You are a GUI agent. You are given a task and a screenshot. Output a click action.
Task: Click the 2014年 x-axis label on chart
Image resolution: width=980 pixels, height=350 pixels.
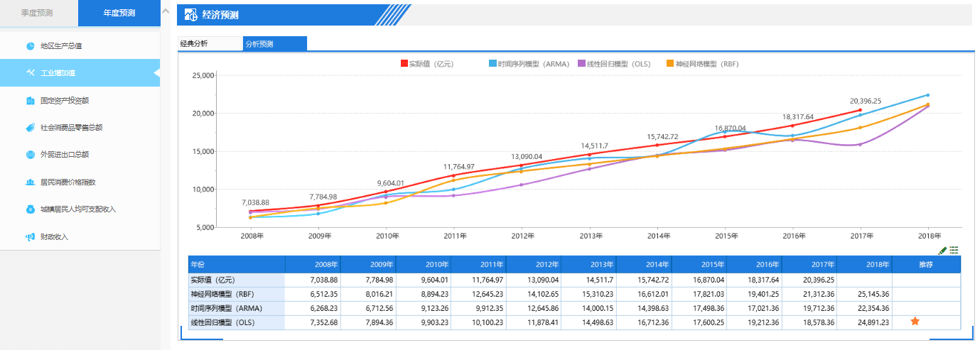coord(657,236)
